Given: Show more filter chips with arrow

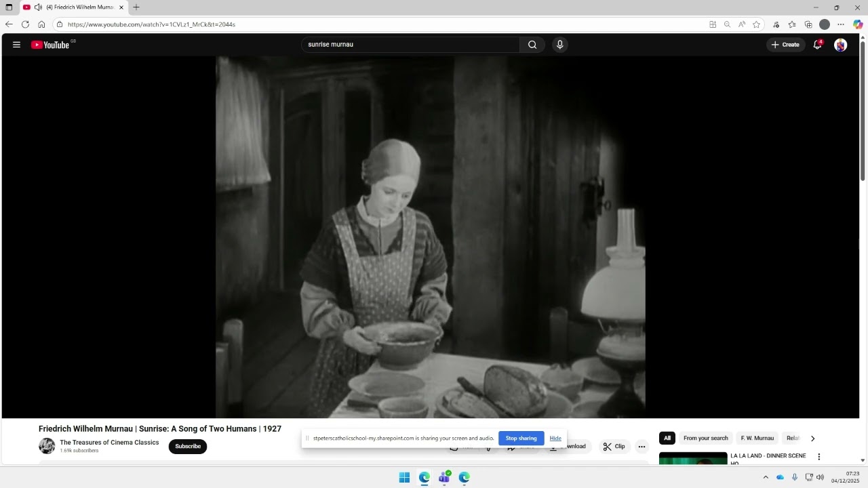Looking at the screenshot, I should tap(812, 439).
